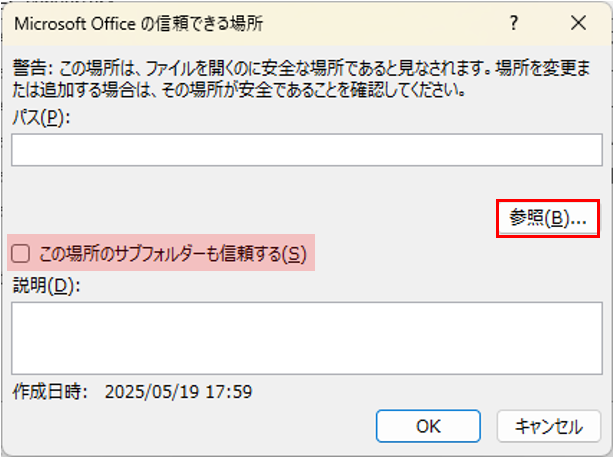Image resolution: width=613 pixels, height=458 pixels.
Task: Close the 信頼できる場所 dialog with X
Action: tap(578, 23)
